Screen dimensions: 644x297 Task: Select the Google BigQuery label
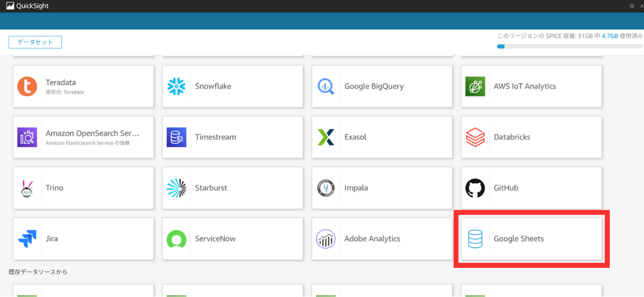pos(374,86)
